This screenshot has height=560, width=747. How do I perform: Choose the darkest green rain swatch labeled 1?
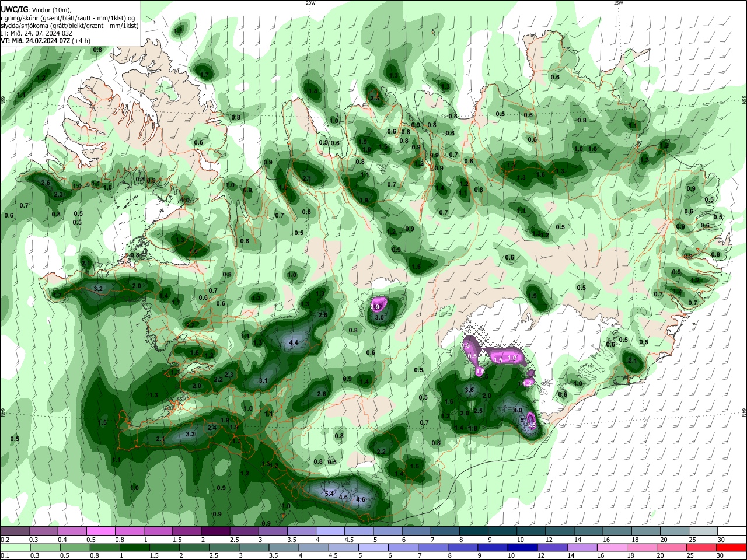(135, 547)
